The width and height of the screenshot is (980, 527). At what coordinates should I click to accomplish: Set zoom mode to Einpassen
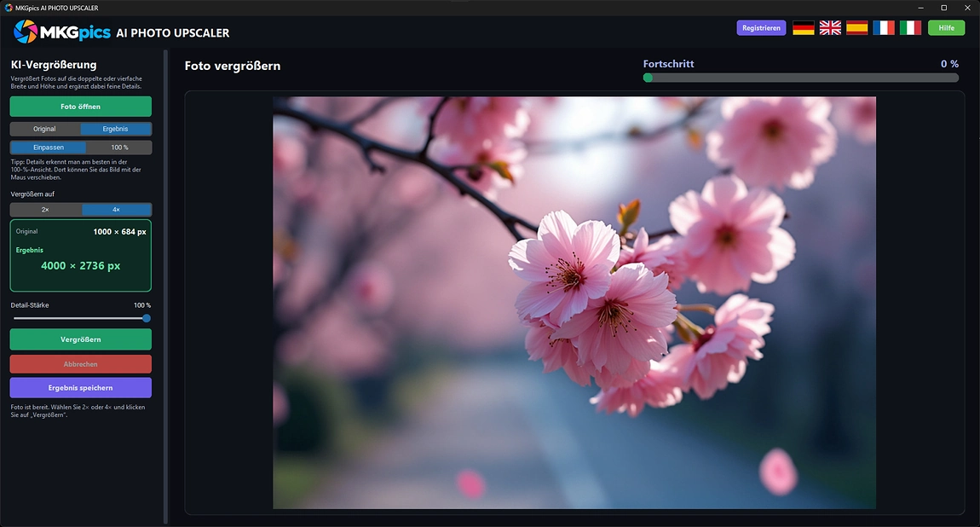[49, 148]
